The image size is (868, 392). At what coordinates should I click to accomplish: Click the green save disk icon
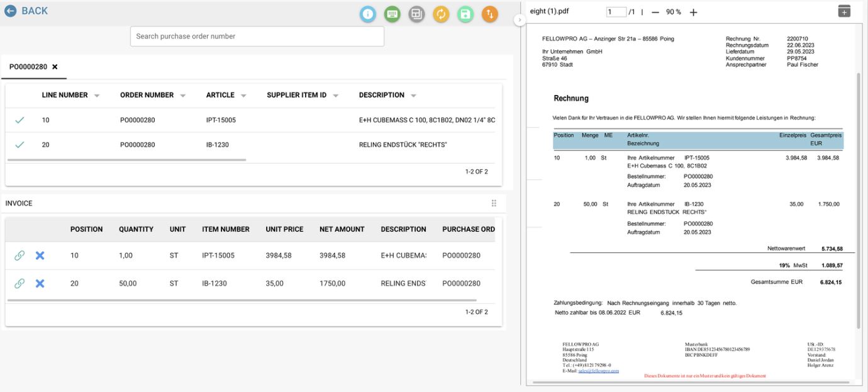[x=465, y=14]
